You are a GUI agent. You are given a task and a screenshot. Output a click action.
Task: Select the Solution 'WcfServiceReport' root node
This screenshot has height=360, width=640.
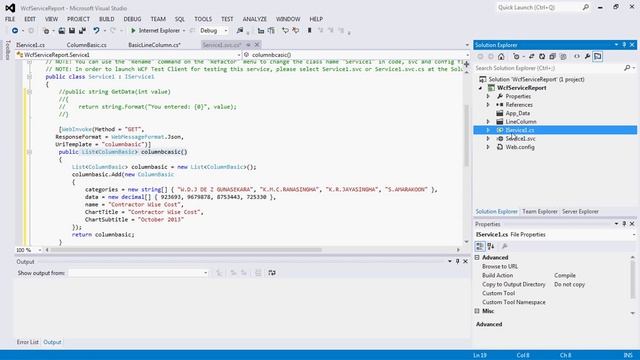(531, 80)
